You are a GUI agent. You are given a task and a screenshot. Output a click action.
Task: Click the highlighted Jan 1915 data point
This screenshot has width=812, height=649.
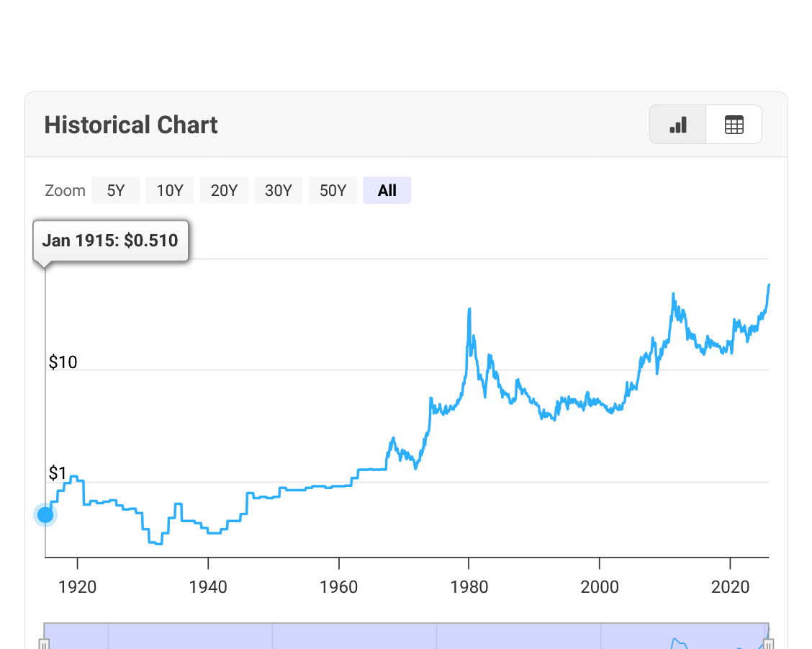45,514
